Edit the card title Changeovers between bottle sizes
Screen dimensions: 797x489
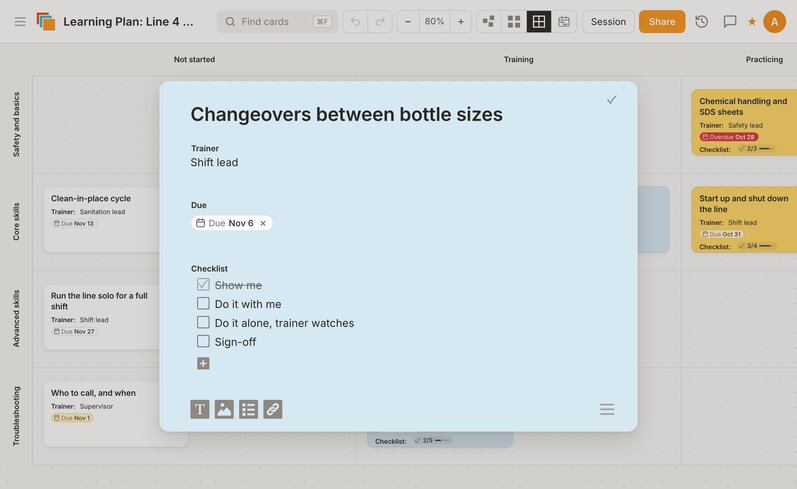[x=346, y=114]
